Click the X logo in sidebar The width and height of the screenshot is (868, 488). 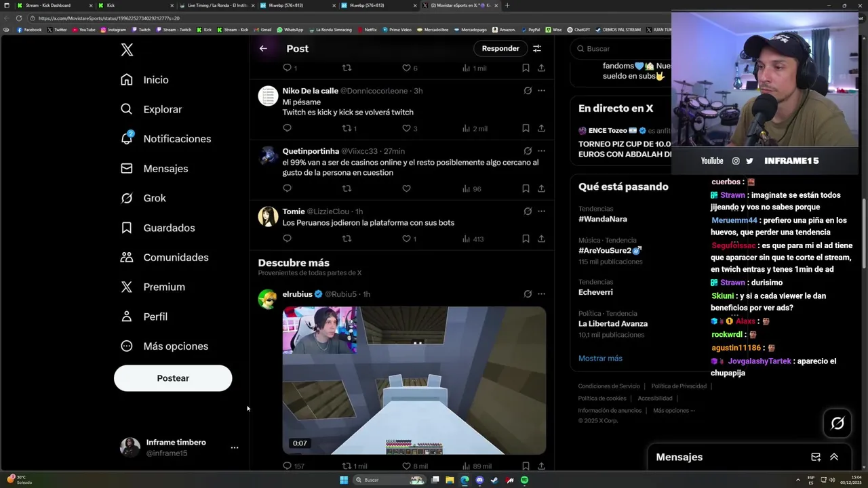(127, 49)
